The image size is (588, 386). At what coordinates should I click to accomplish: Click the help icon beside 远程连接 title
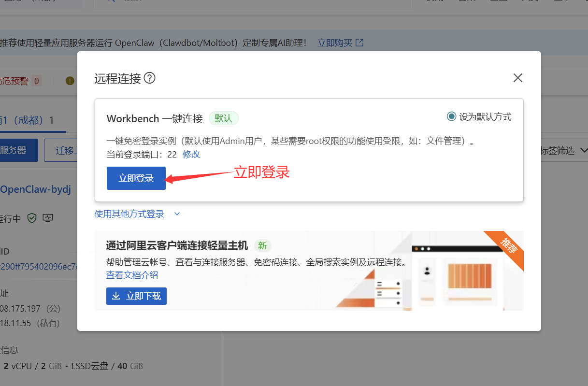point(150,78)
